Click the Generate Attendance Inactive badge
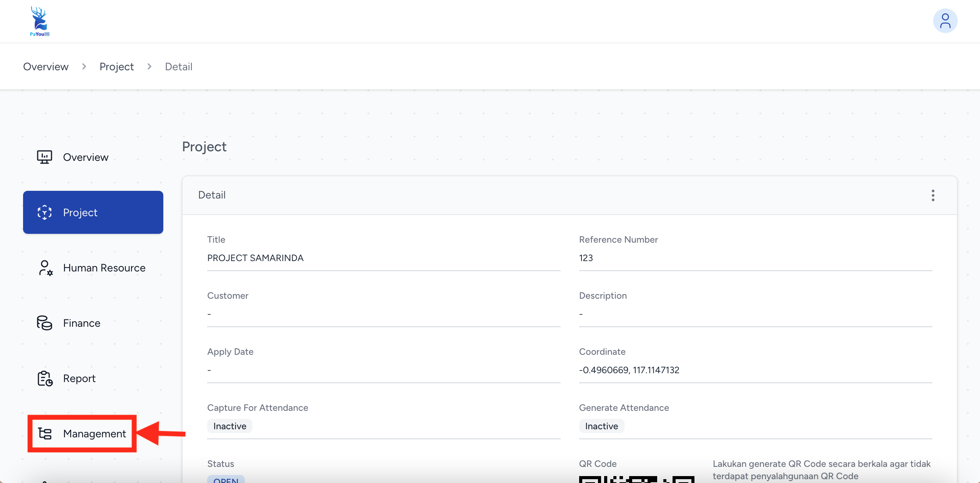Viewport: 980px width, 483px height. [x=601, y=426]
